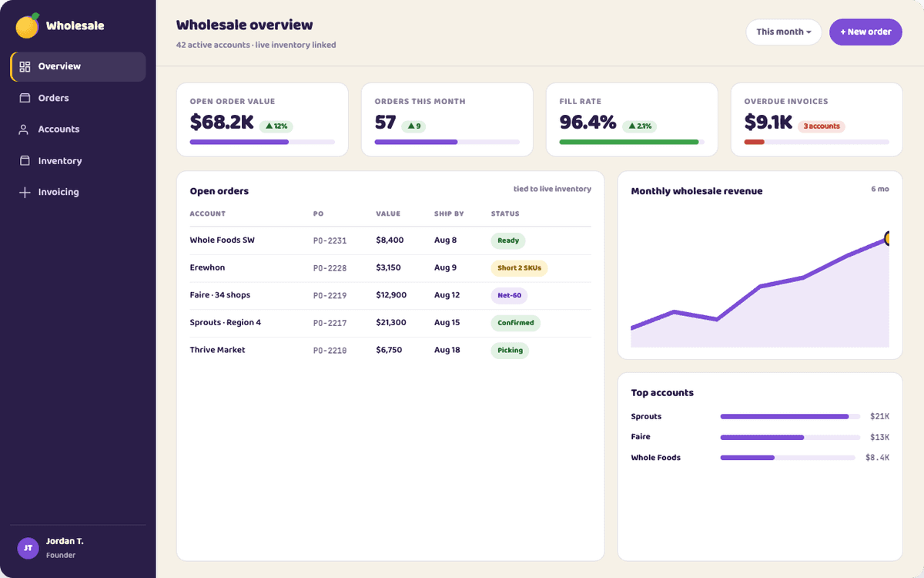Click the up 9 orders badge

tap(413, 126)
